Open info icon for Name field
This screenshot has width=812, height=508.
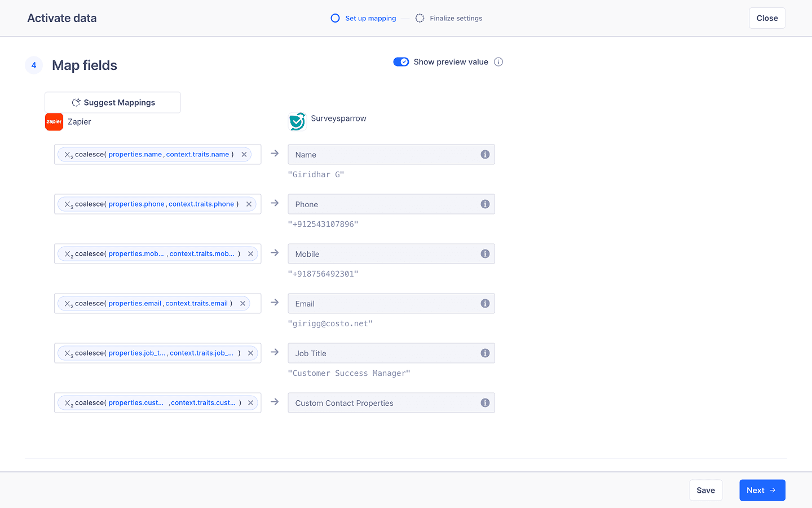coord(485,155)
